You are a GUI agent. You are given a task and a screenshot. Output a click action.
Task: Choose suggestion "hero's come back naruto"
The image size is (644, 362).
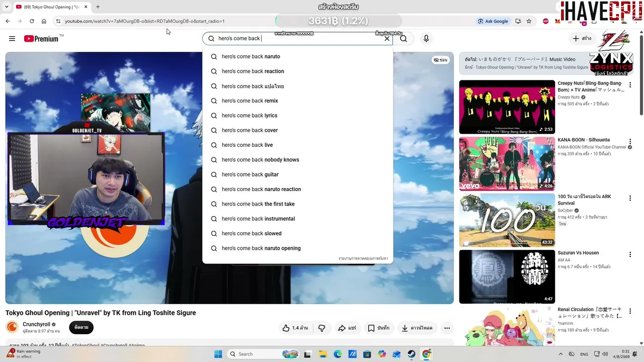pyautogui.click(x=297, y=56)
